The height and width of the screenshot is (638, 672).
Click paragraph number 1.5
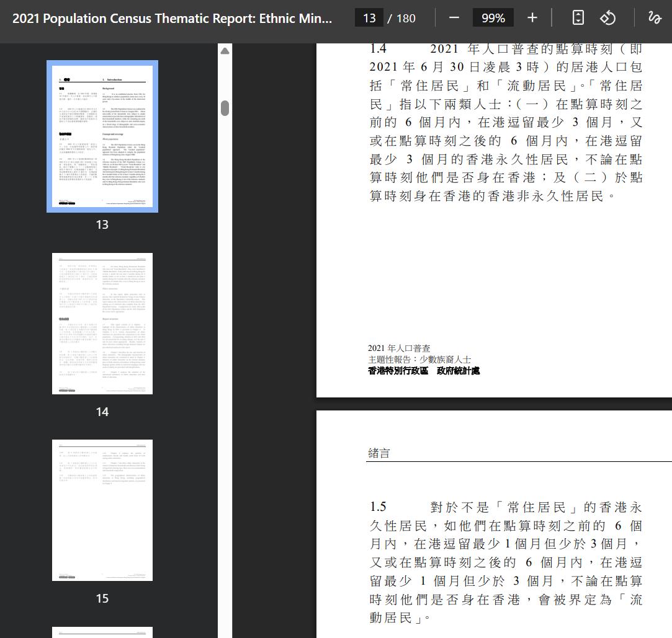(x=378, y=507)
